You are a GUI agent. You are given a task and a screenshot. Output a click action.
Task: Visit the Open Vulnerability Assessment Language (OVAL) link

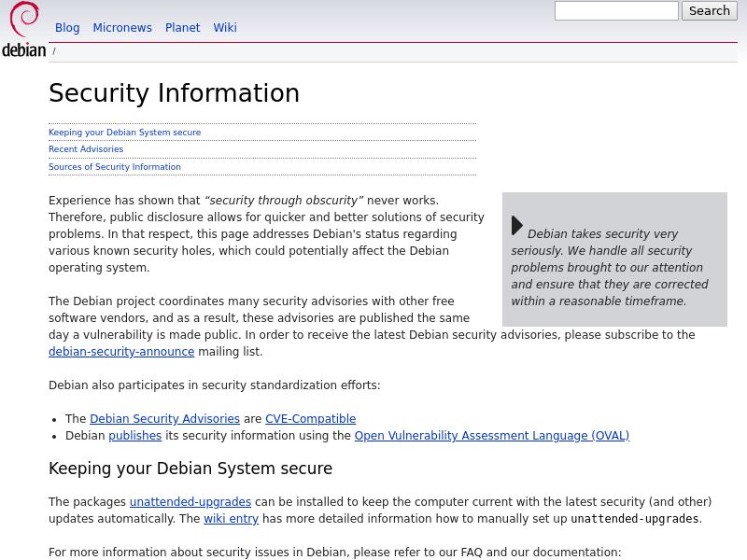[x=491, y=436]
